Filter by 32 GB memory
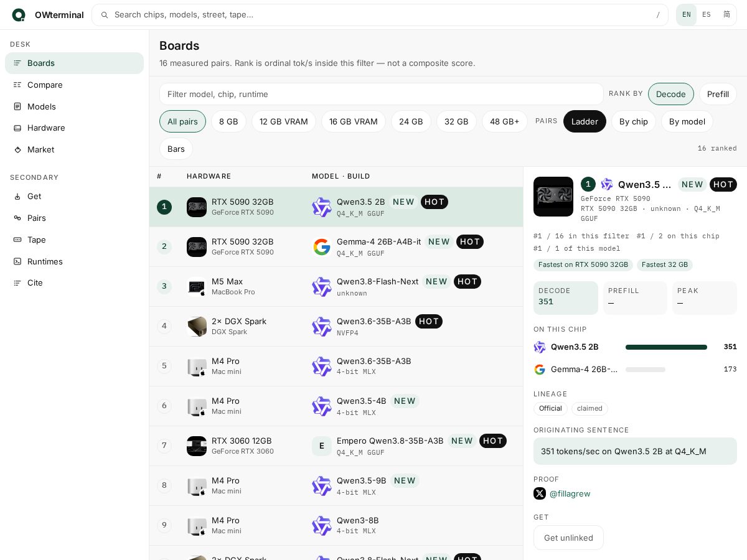 [x=456, y=121]
